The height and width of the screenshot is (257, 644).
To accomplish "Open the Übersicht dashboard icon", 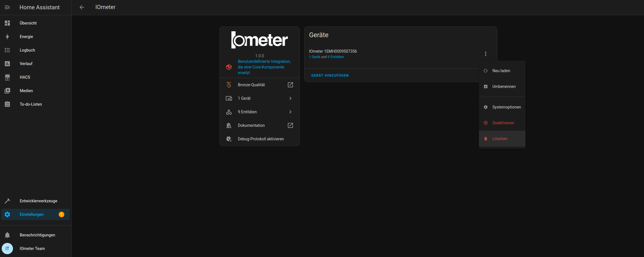I will tap(7, 23).
